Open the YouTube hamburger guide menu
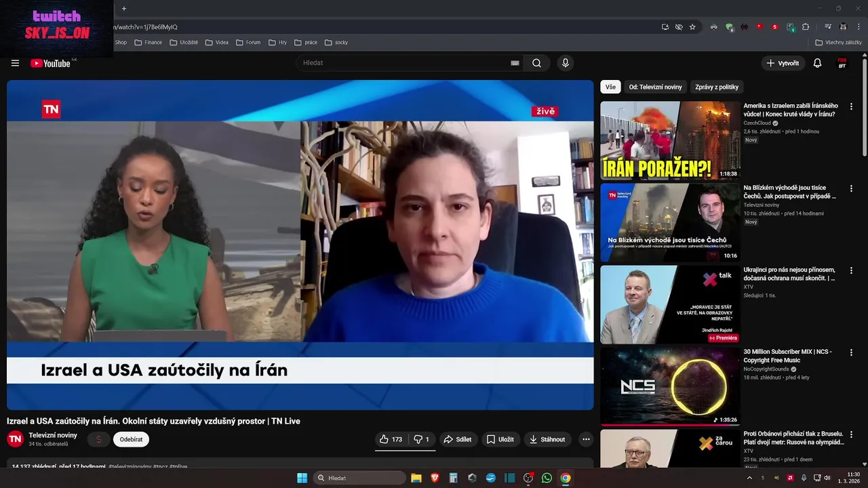Viewport: 868px width, 488px height. 15,63
